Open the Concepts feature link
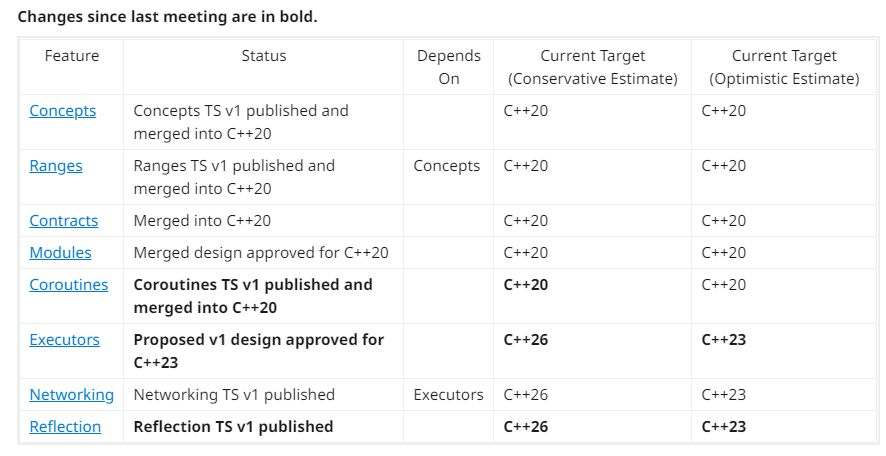The width and height of the screenshot is (886, 456). [63, 111]
